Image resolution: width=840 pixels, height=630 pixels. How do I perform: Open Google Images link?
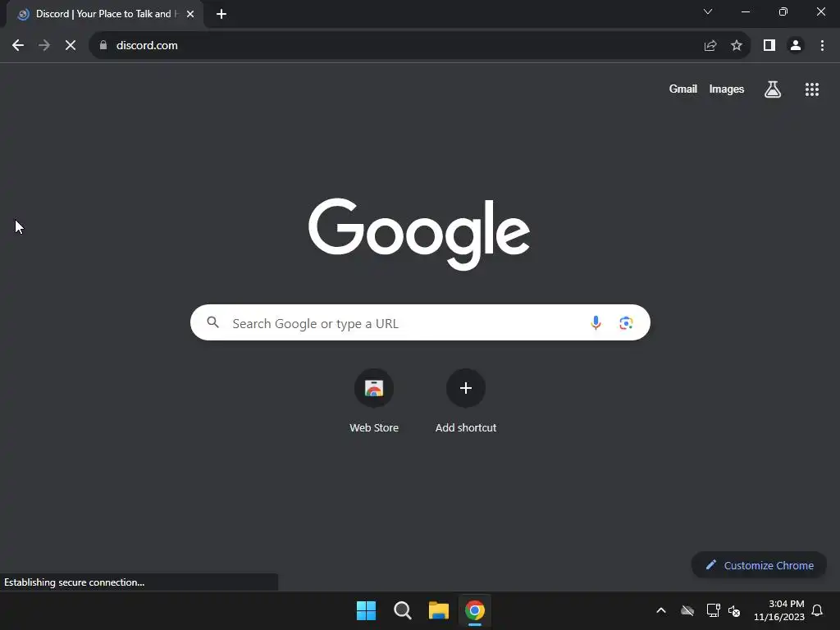(x=727, y=89)
